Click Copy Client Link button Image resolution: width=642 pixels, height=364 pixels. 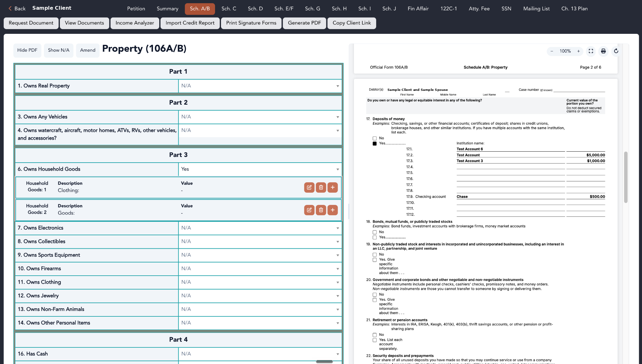pos(352,23)
